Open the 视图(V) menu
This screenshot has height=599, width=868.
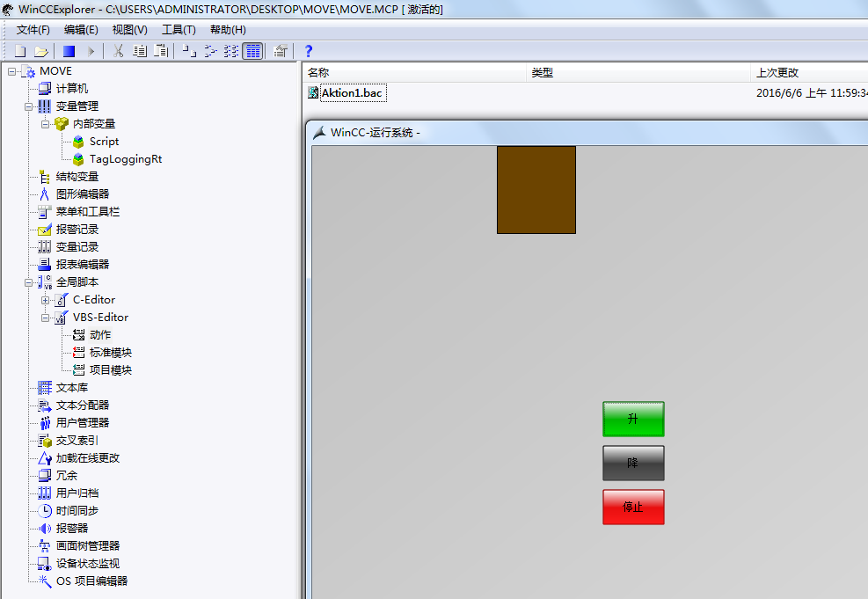point(129,30)
